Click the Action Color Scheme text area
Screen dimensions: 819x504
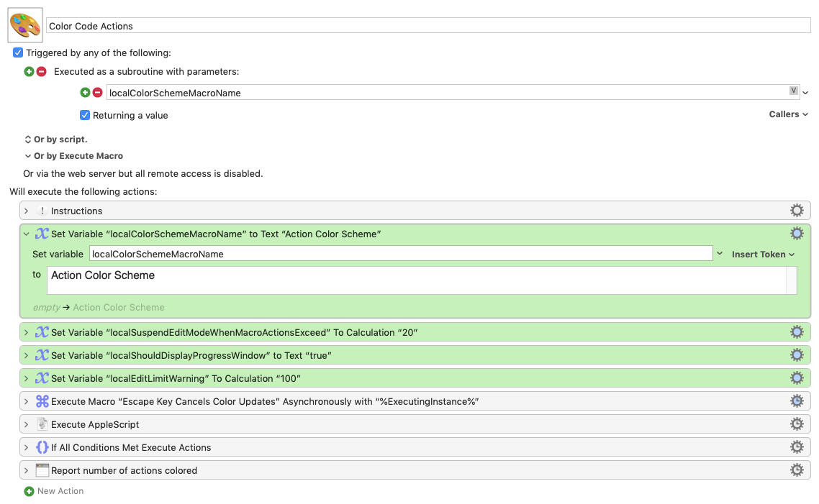(x=422, y=280)
